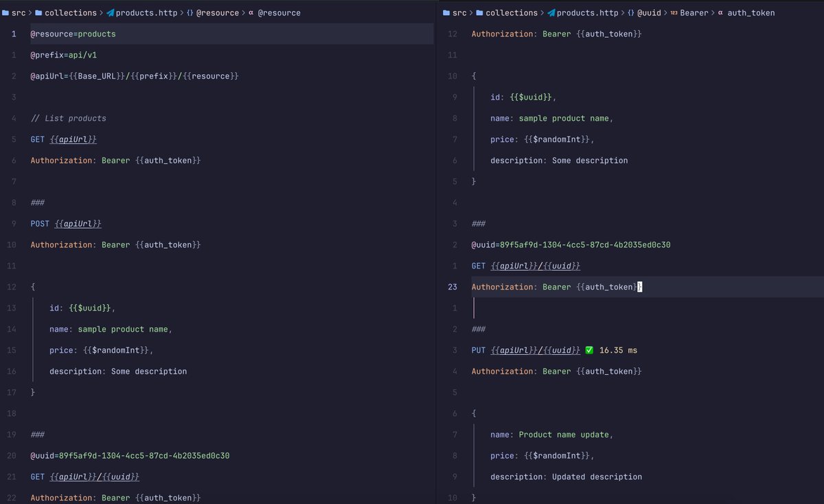Click the PUT keyword in right pane

point(479,350)
